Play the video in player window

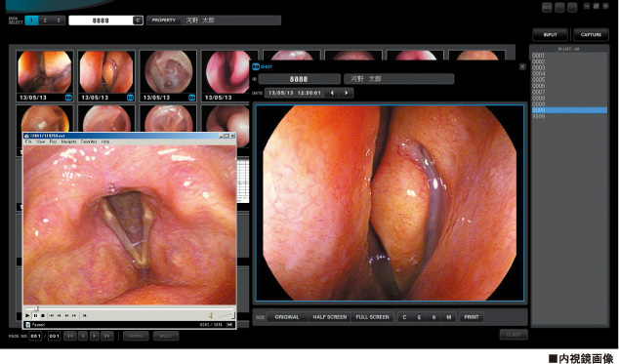point(27,315)
